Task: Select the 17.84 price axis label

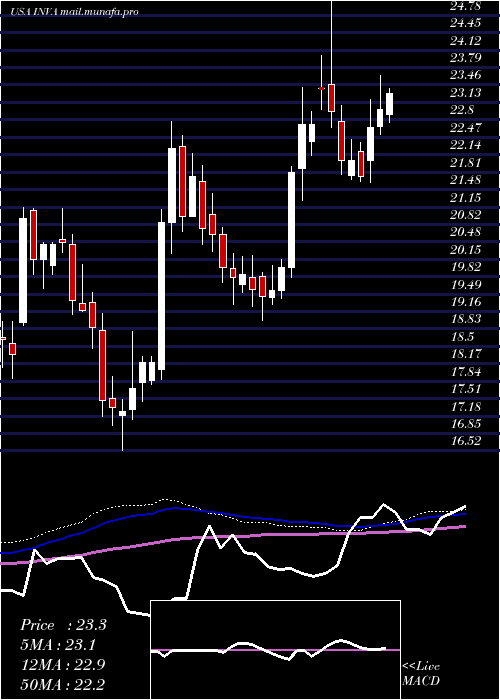Action: [x=466, y=371]
